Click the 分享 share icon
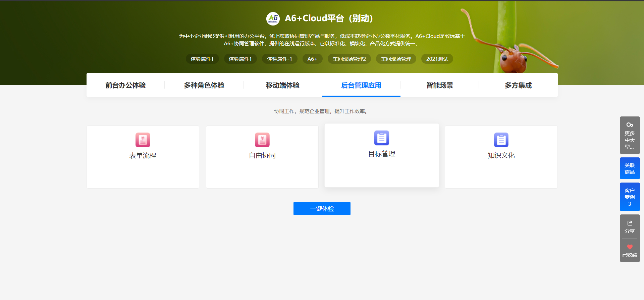644x300 pixels. tap(630, 223)
